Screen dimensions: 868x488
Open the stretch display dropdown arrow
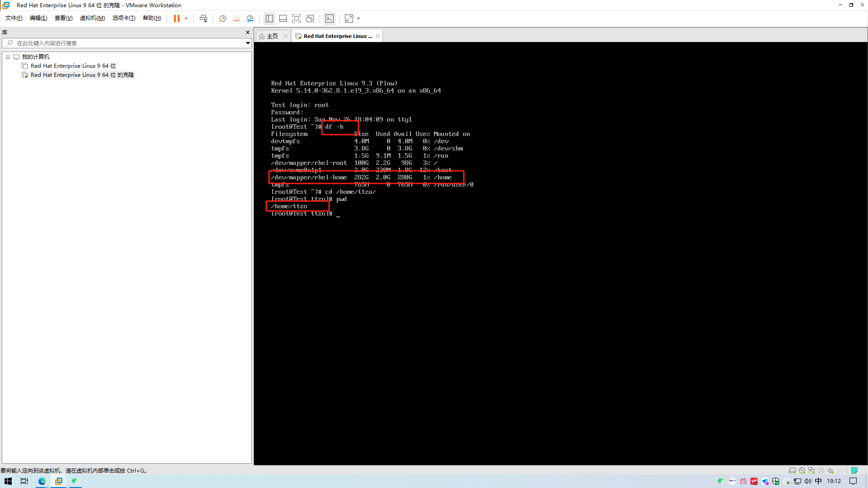[359, 19]
